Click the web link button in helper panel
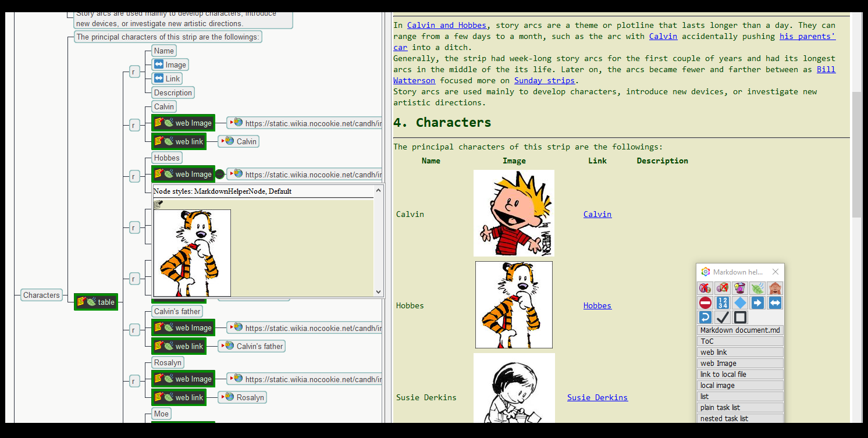Image resolution: width=868 pixels, height=438 pixels. pos(740,352)
